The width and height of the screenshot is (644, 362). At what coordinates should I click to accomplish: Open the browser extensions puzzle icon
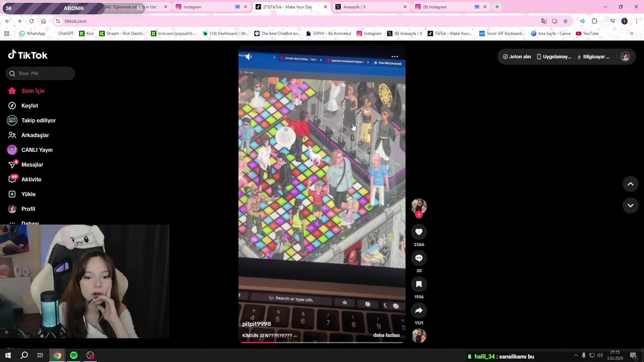coord(595,21)
